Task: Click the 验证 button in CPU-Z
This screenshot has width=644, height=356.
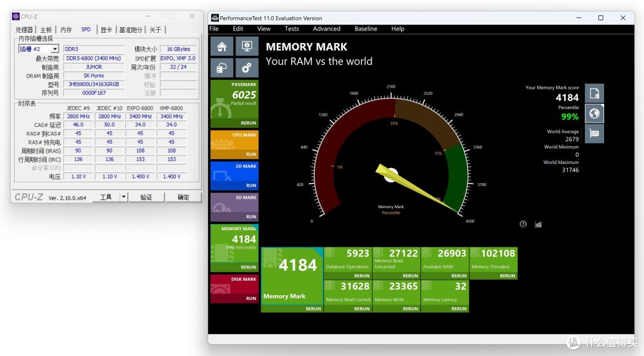Action: point(146,197)
